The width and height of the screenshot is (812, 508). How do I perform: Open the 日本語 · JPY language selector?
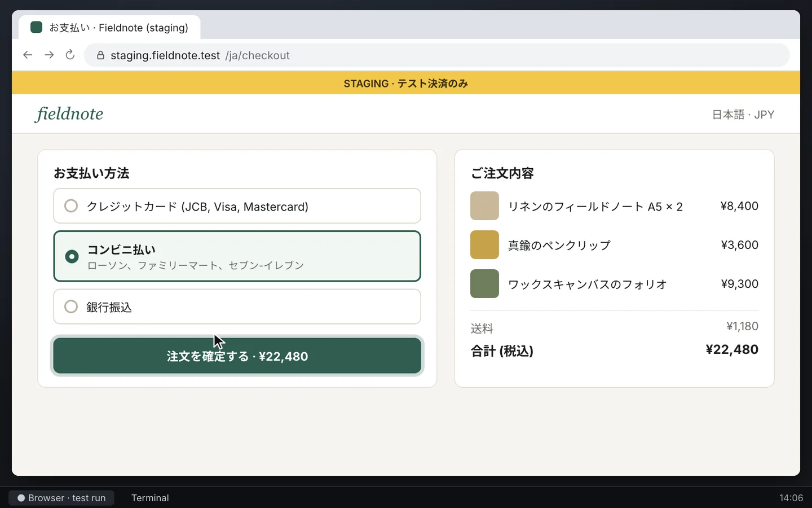tap(743, 115)
